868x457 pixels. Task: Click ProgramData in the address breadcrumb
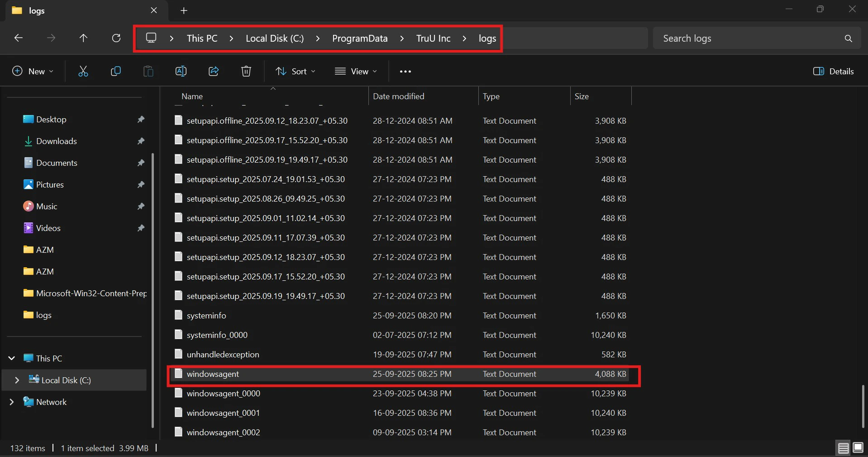pos(360,38)
